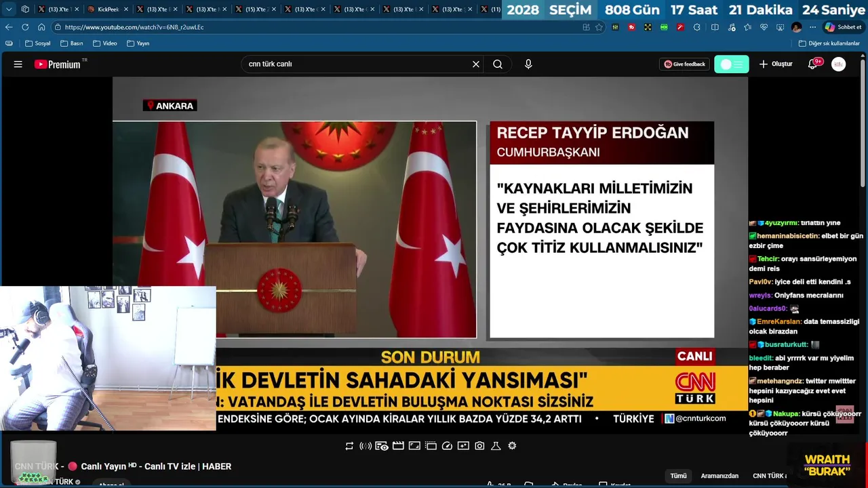
Task: Take a video screenshot with camera icon
Action: click(x=479, y=446)
